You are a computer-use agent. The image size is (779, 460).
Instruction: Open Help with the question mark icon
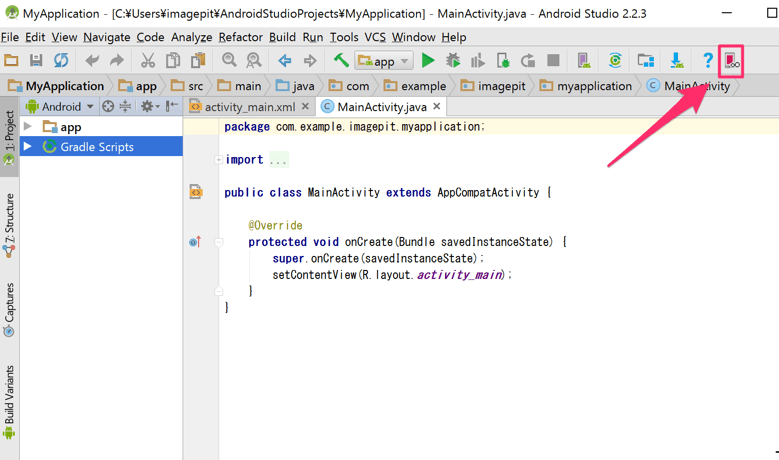click(707, 61)
